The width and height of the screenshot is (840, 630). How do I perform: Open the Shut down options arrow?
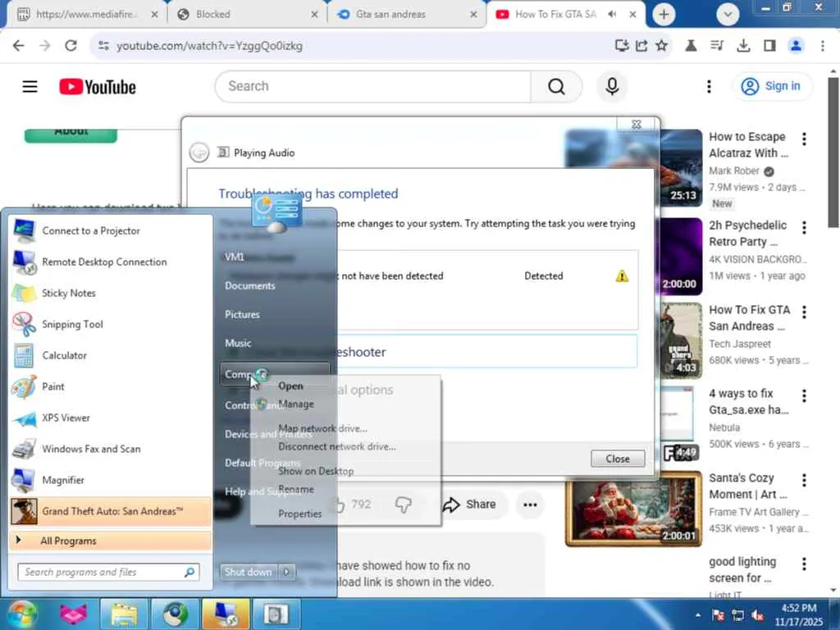[286, 572]
